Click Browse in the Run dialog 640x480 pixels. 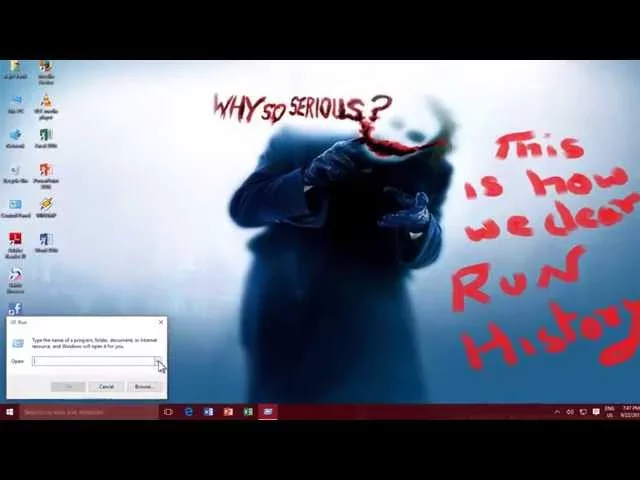tap(144, 387)
